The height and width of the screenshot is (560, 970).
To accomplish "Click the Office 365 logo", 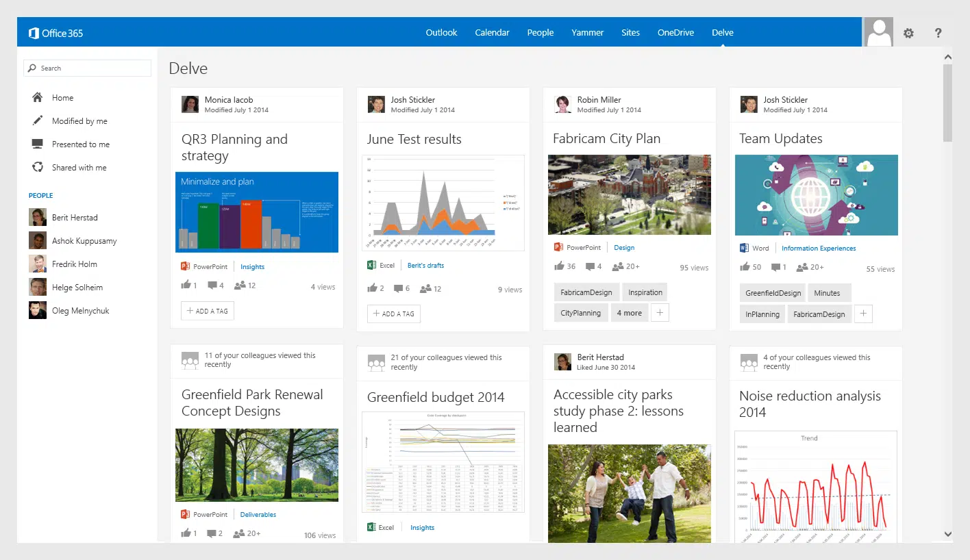I will 56,33.
